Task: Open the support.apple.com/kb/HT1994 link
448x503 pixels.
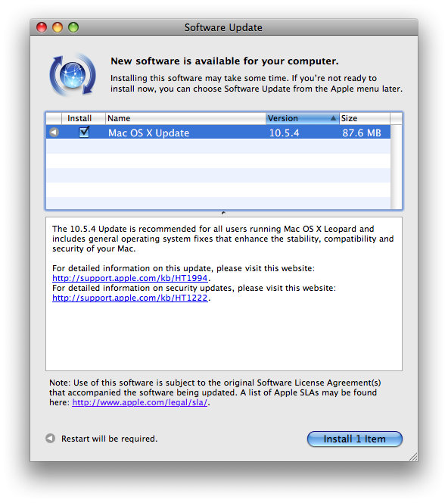Action: pyautogui.click(x=130, y=278)
